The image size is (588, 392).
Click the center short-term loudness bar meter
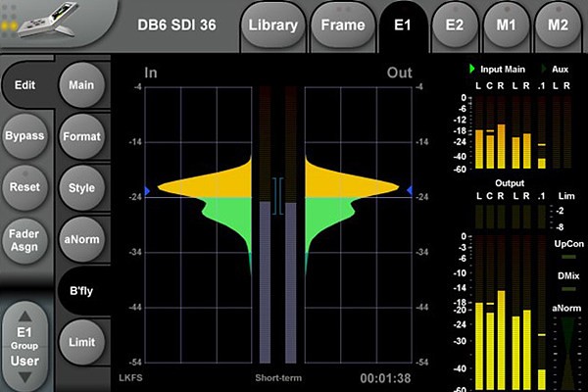point(276,225)
